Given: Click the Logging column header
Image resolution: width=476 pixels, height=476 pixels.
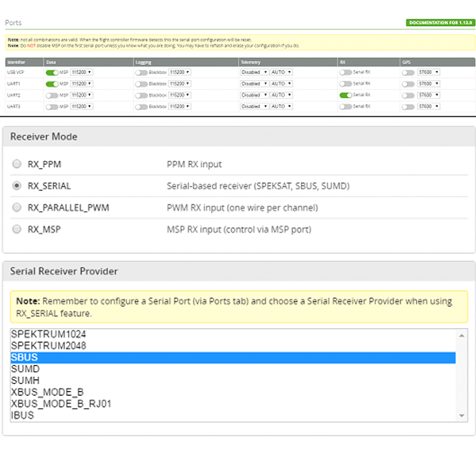Looking at the screenshot, I should 186,62.
